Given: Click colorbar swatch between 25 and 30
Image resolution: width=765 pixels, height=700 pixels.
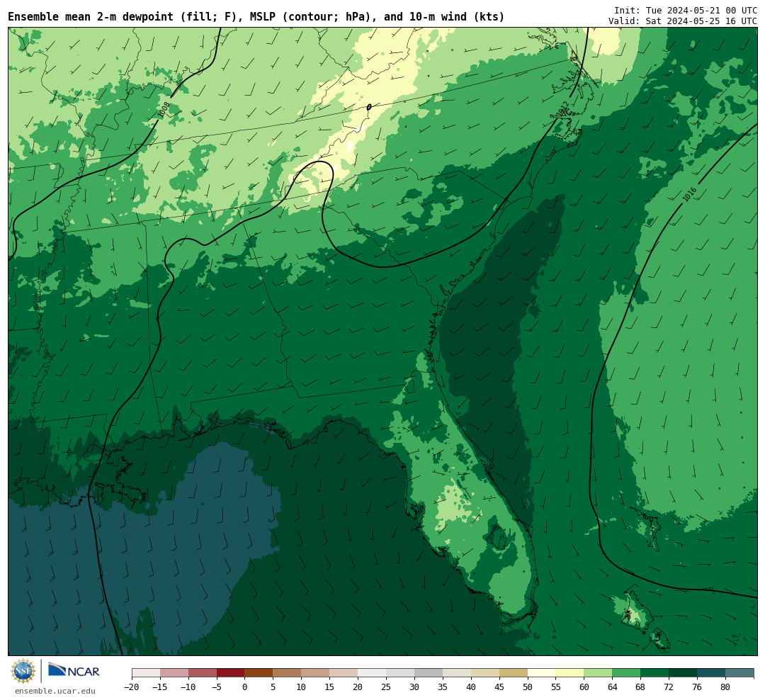Looking at the screenshot, I should pyautogui.click(x=400, y=673).
